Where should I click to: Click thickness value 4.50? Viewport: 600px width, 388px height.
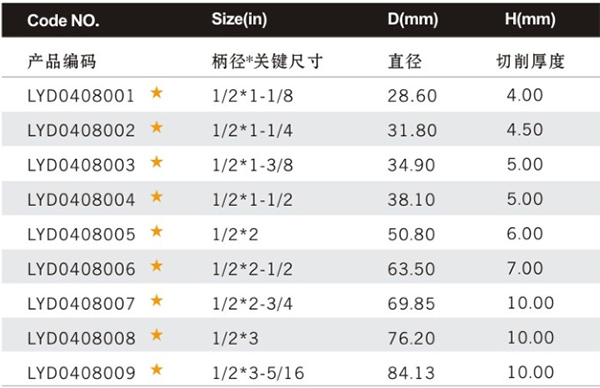tap(525, 130)
